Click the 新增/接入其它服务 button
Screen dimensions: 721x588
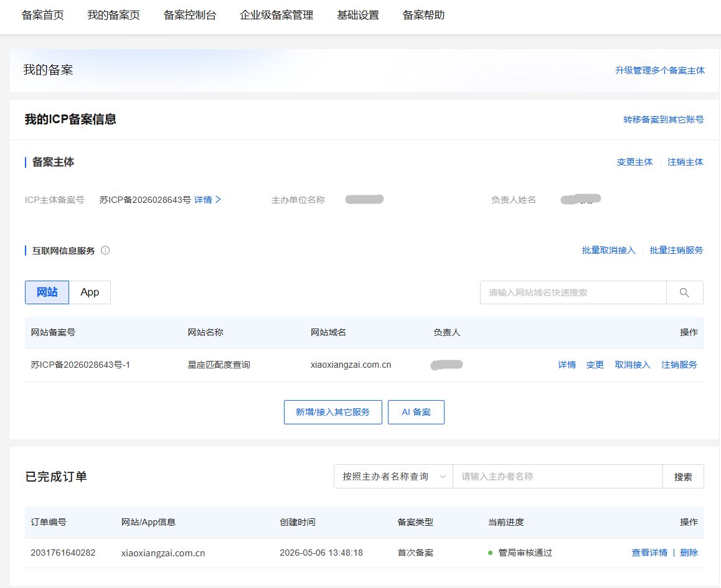[x=333, y=412]
